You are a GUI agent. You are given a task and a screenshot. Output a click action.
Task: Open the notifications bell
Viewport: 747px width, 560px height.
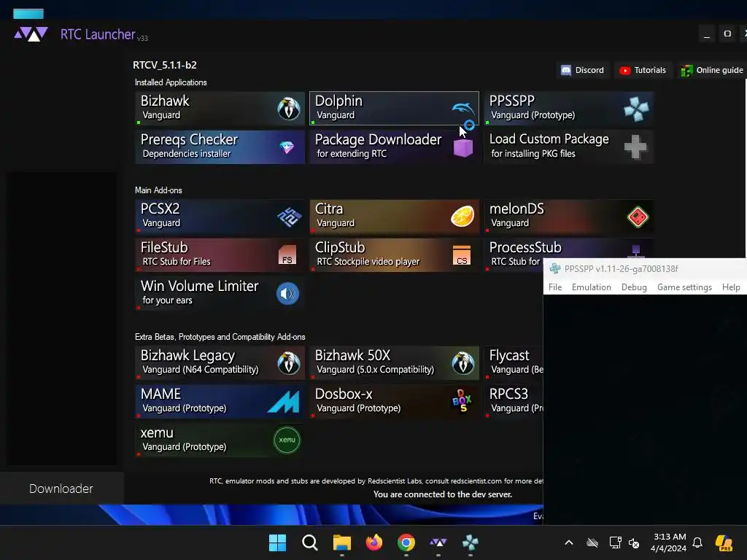tap(697, 542)
